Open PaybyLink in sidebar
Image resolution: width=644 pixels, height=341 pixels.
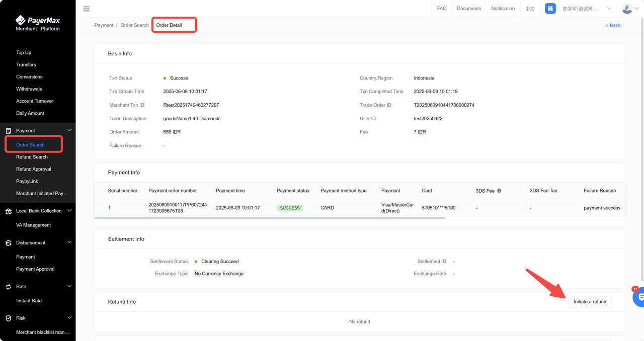(27, 181)
